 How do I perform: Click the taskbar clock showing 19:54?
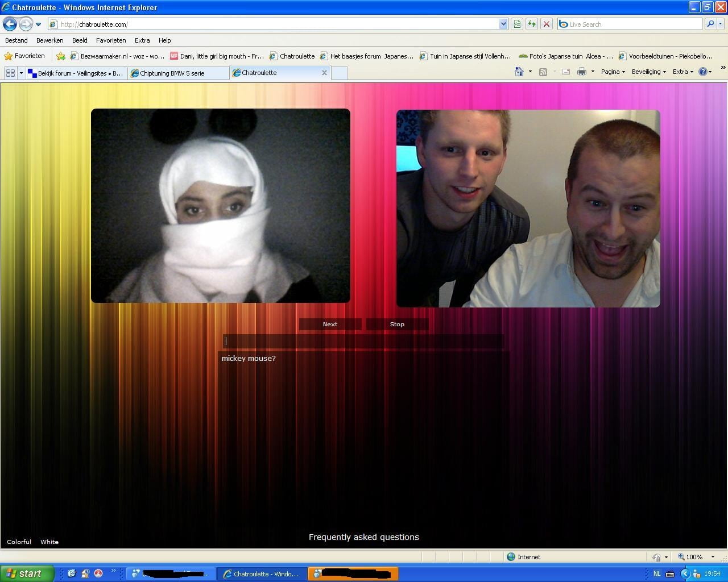pyautogui.click(x=712, y=574)
